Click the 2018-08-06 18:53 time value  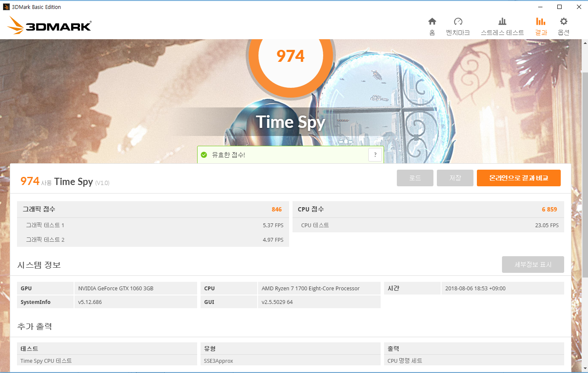click(x=502, y=288)
